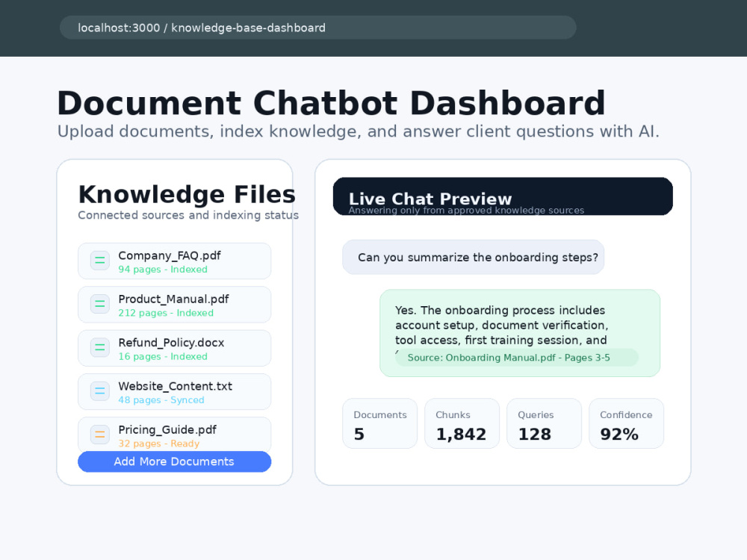
Task: Click the Queries 128 stat card
Action: click(544, 423)
